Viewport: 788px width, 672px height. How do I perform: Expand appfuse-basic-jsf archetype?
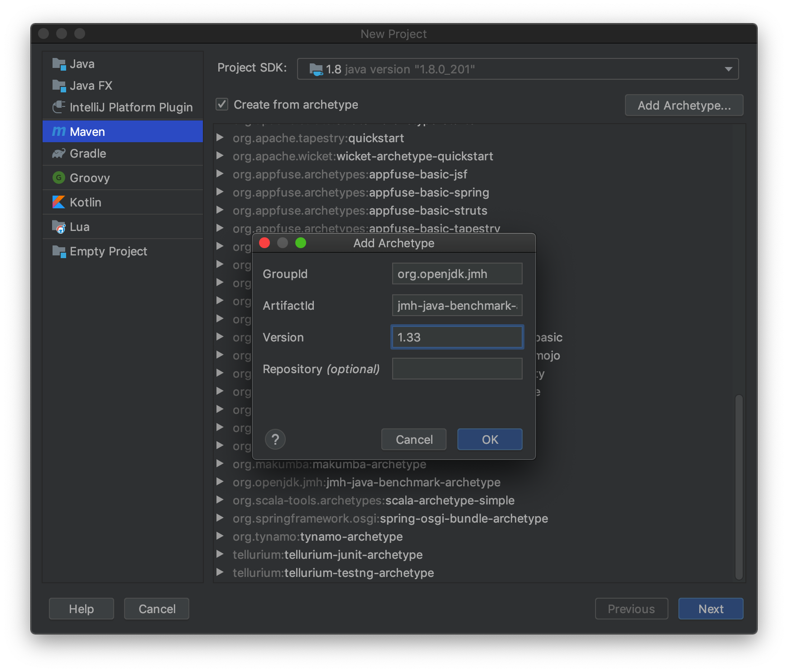point(220,173)
